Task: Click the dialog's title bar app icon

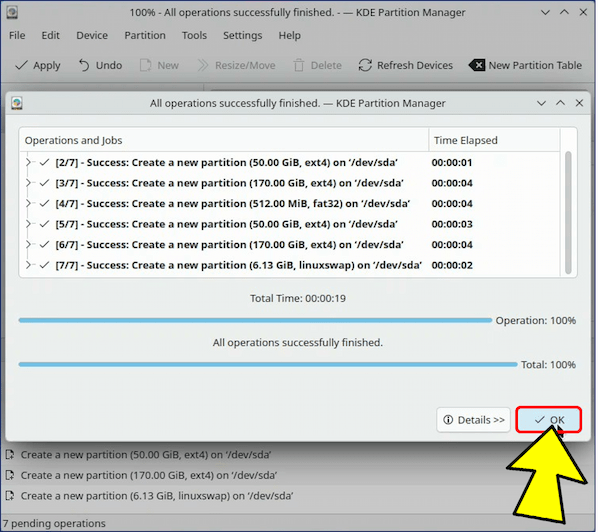Action: coord(17,103)
